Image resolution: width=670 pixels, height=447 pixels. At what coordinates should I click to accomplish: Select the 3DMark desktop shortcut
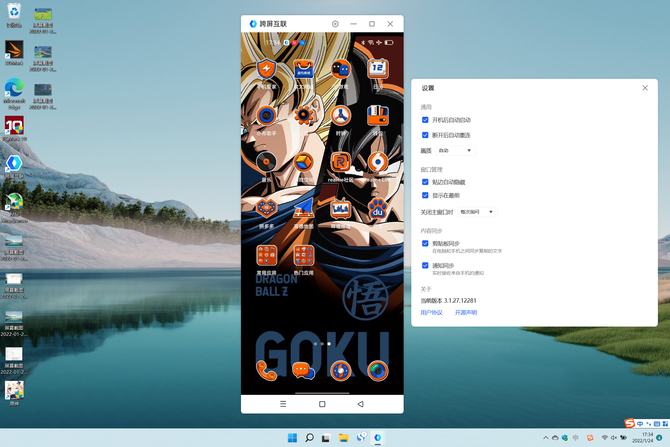[14, 53]
